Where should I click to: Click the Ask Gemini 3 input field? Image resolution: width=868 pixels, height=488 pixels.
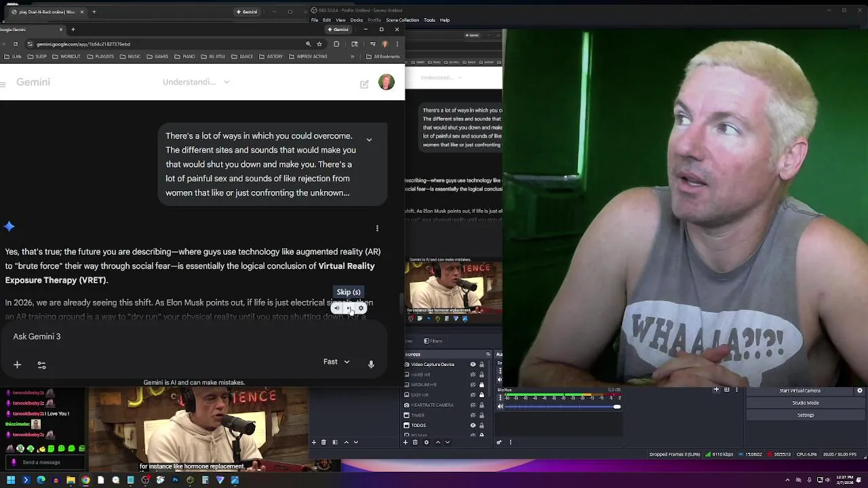(193, 336)
